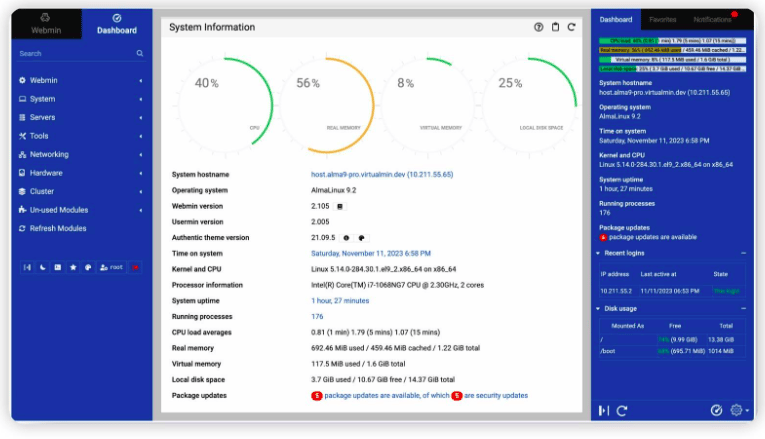Expand the Webmin menu category
The height and width of the screenshot is (439, 765).
tap(81, 80)
